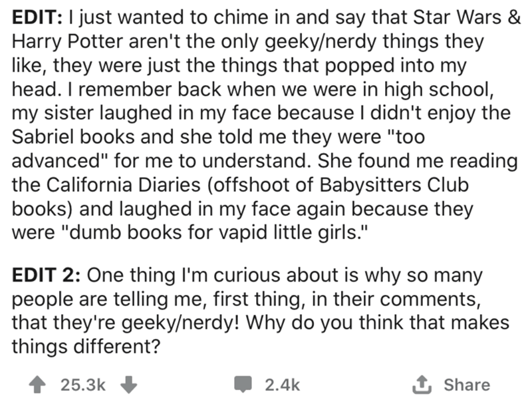Click the bold "EDIT 2:" heading
This screenshot has width=532, height=404.
point(47,275)
